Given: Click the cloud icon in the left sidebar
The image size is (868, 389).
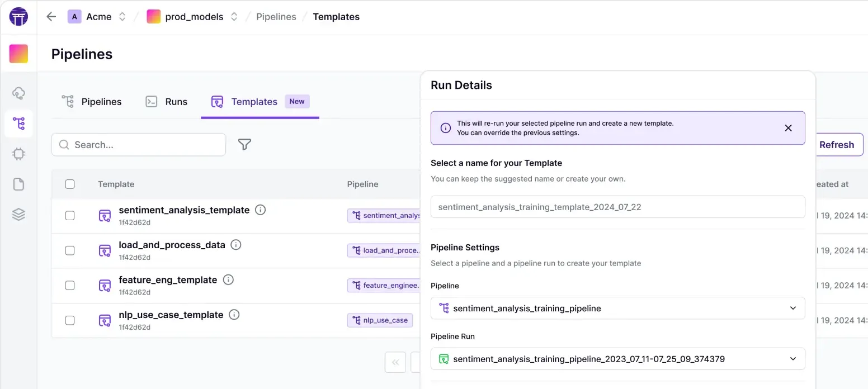Looking at the screenshot, I should pos(18,93).
